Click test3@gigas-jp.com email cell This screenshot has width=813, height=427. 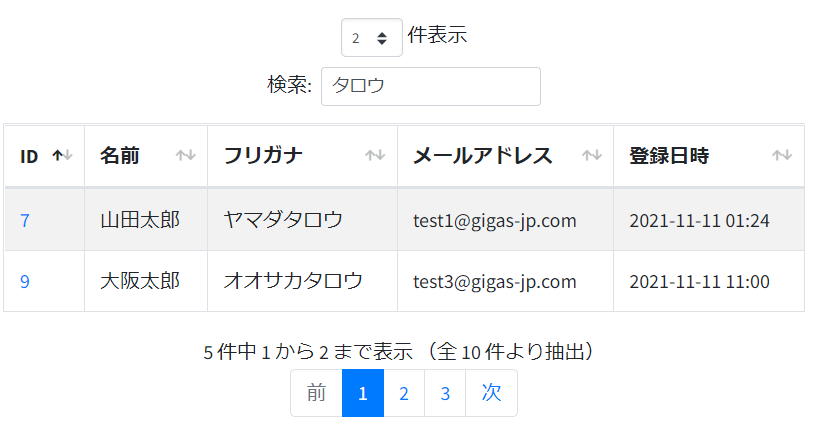505,281
